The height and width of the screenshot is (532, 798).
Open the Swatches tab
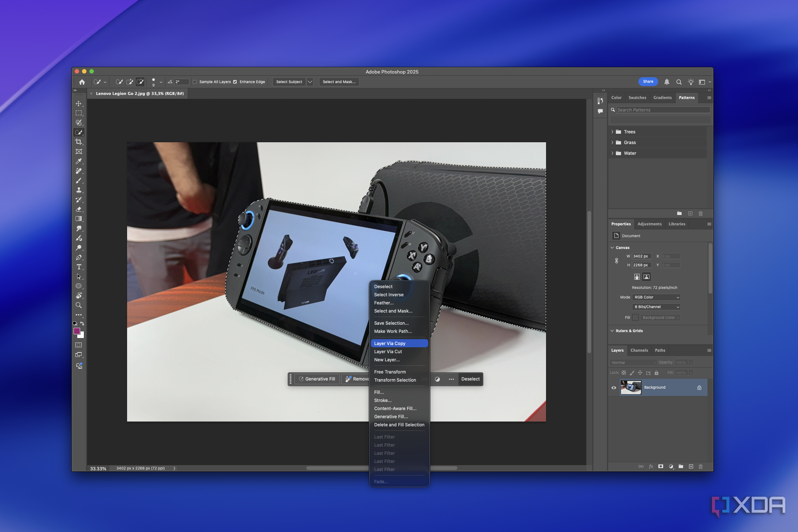coord(637,98)
